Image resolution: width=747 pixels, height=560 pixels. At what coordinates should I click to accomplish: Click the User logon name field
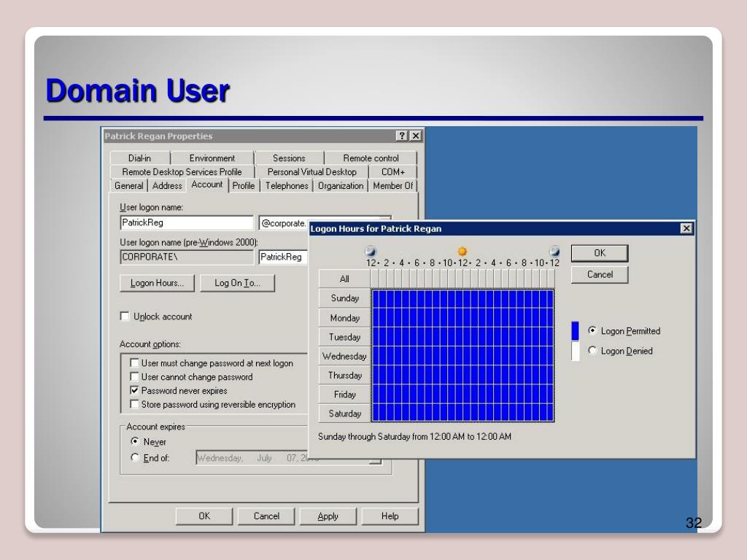pos(187,222)
